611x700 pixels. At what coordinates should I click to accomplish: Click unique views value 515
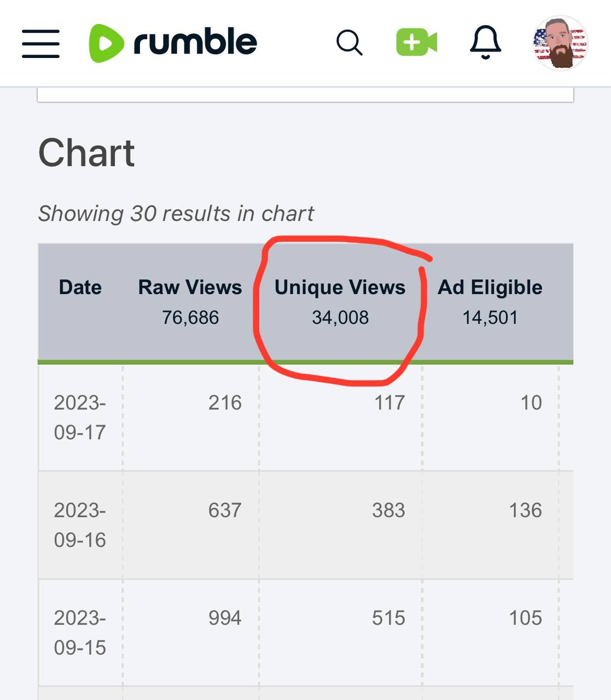(x=389, y=618)
